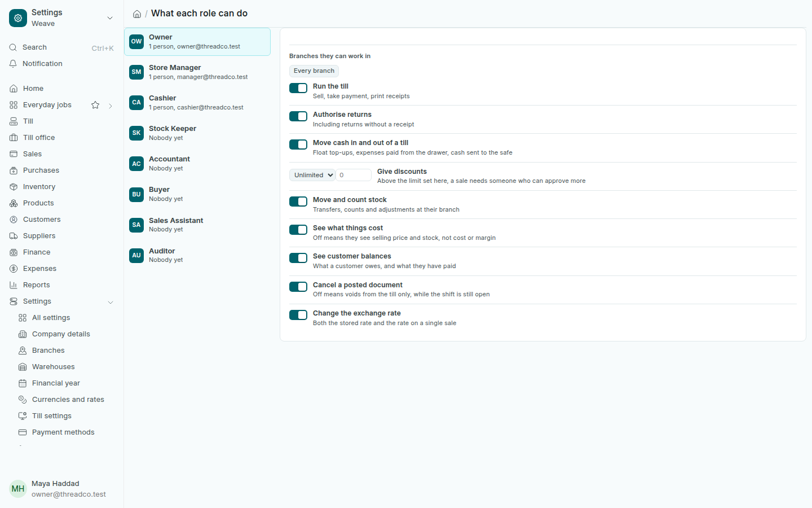The width and height of the screenshot is (812, 508).
Task: Open Maya Haddad user profile
Action: click(x=61, y=489)
